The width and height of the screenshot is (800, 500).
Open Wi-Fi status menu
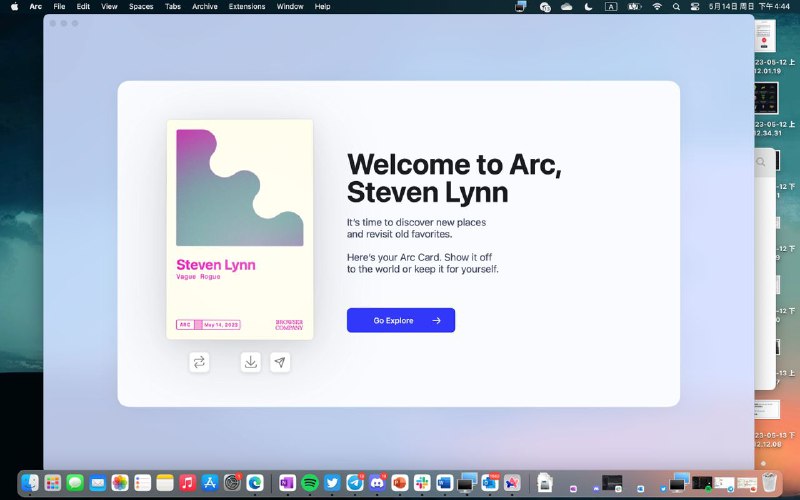coord(657,6)
